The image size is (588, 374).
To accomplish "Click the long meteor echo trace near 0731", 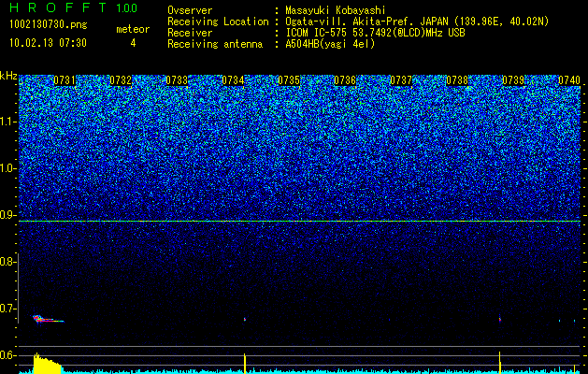I will [48, 320].
